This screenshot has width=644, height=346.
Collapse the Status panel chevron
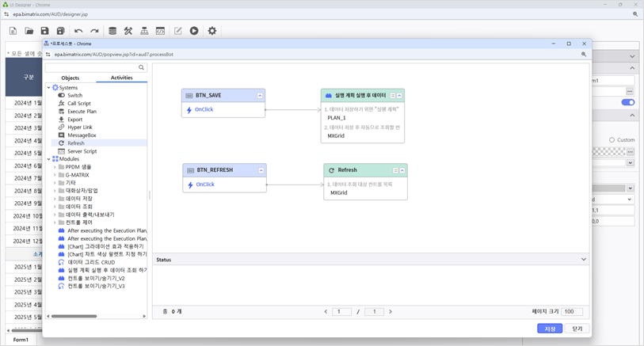584,260
